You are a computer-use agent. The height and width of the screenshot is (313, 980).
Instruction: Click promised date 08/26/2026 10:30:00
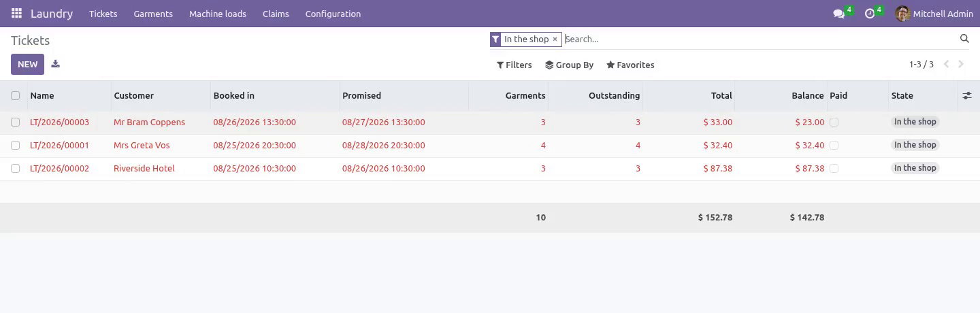(383, 169)
